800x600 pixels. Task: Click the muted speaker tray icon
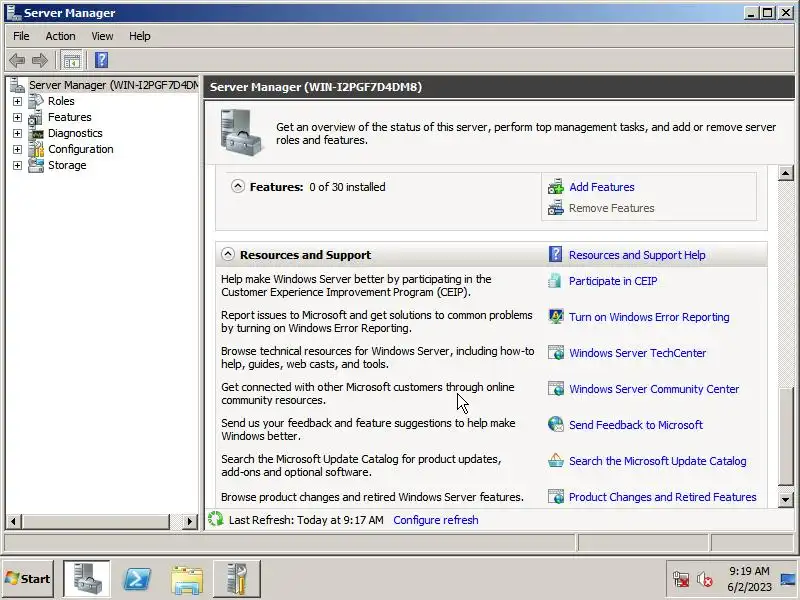point(705,580)
